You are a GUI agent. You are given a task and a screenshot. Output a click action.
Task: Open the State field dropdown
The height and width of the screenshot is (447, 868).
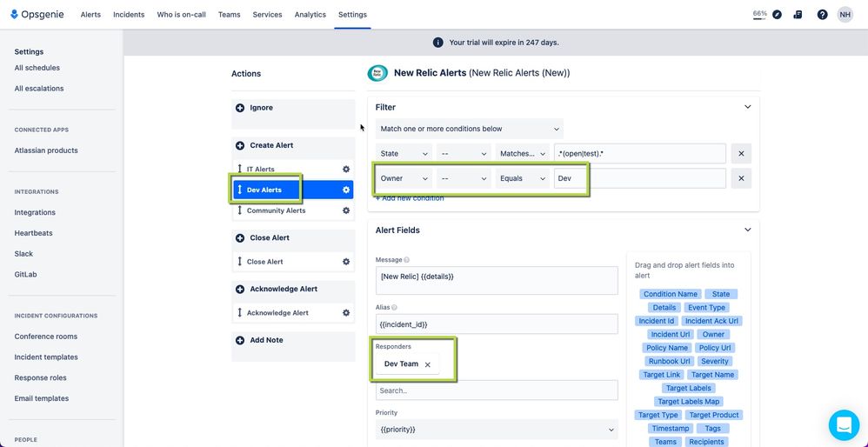(x=404, y=154)
